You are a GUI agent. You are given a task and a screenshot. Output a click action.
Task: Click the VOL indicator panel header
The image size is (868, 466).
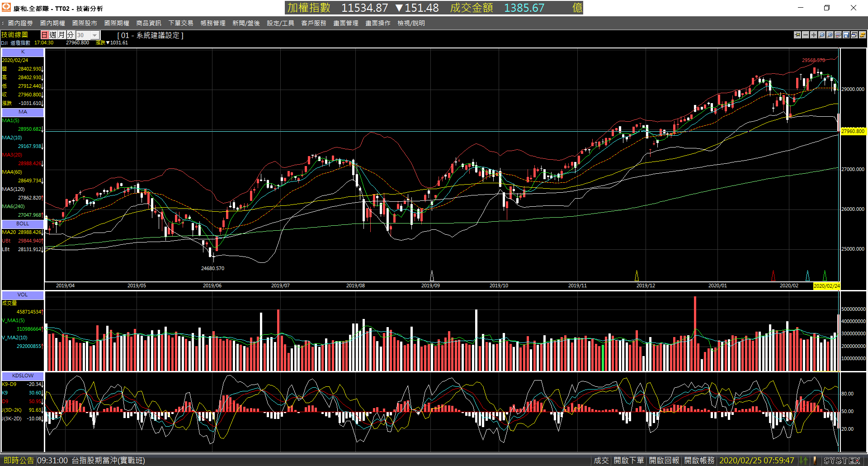[x=23, y=295]
